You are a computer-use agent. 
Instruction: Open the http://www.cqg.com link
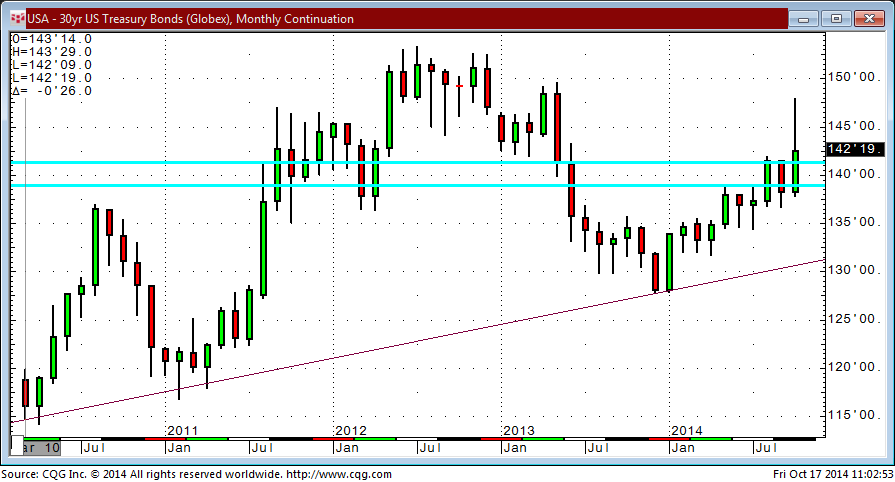(338, 474)
